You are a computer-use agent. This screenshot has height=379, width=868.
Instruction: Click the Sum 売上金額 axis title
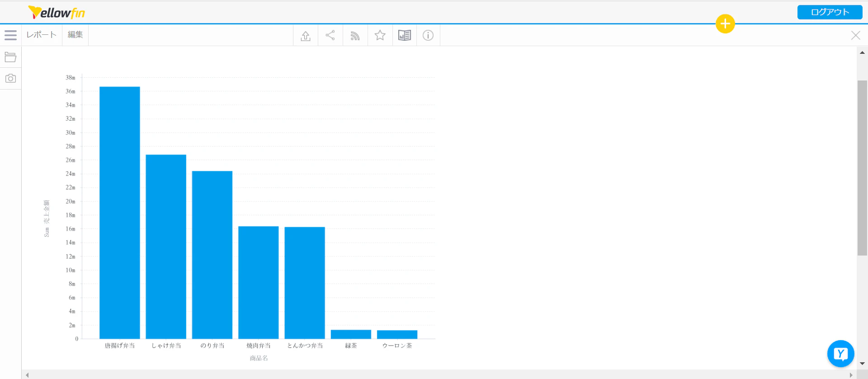coord(47,218)
